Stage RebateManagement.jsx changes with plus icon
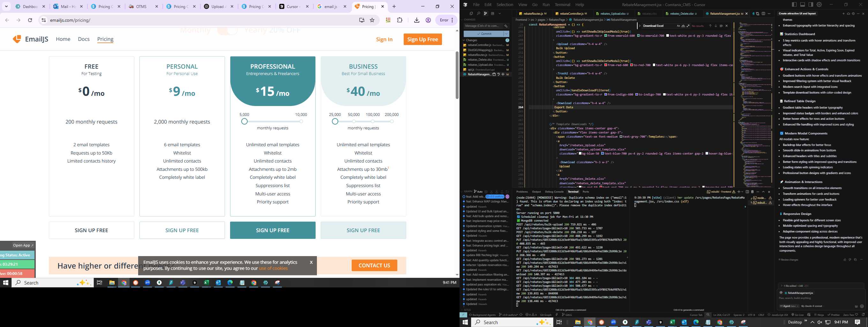The width and height of the screenshot is (868, 327). [503, 74]
